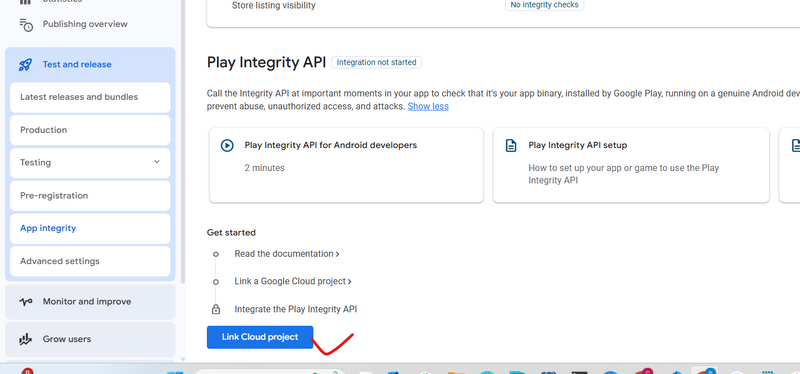This screenshot has height=374, width=800.
Task: Click the Test and release rocket icon
Action: click(25, 65)
